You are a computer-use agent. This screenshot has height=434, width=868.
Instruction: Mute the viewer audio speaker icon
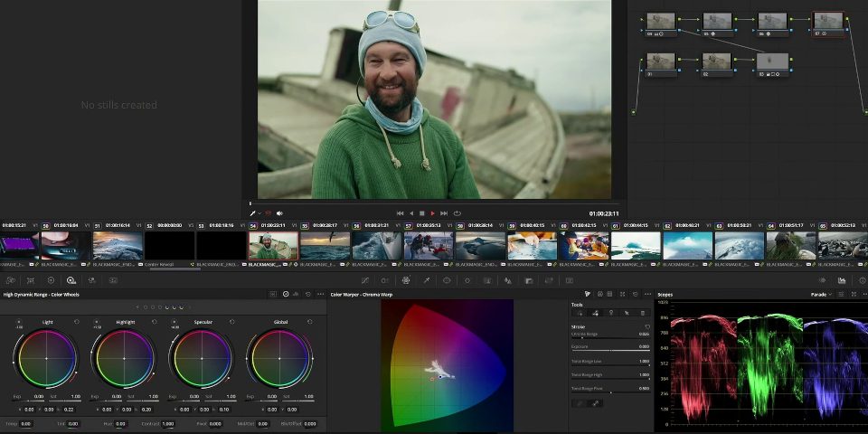click(279, 213)
